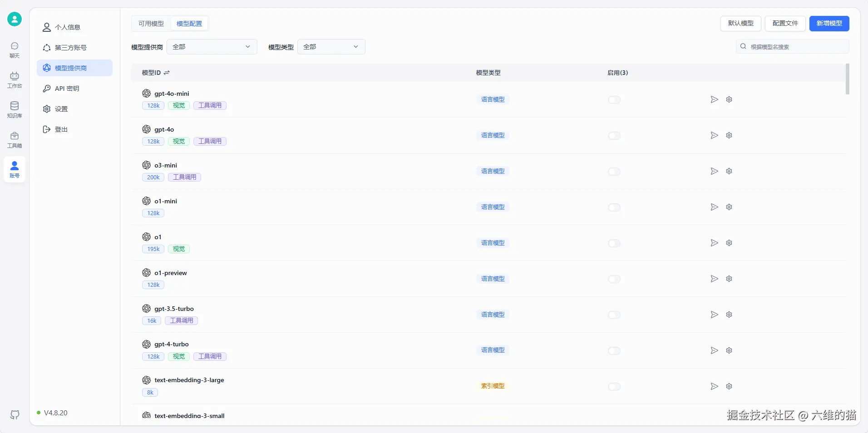
Task: Open 个人信息 in the account menu
Action: tap(74, 27)
